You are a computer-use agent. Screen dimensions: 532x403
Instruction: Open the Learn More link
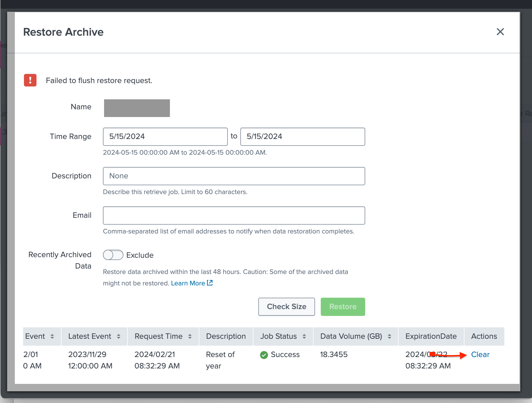coord(188,283)
